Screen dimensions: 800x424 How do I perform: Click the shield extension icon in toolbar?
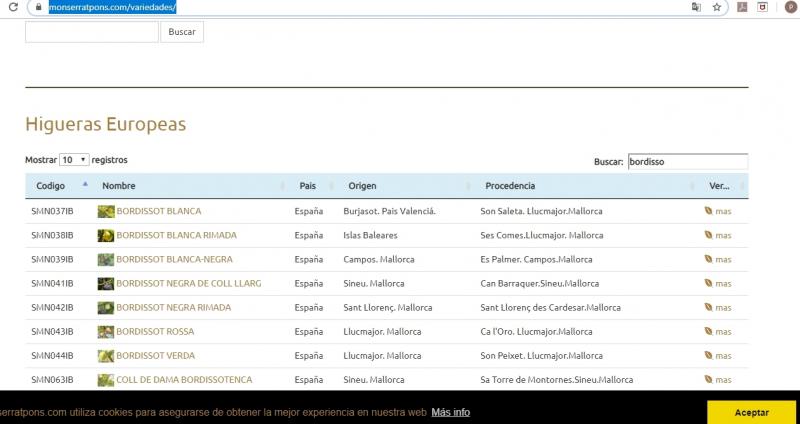(x=762, y=7)
